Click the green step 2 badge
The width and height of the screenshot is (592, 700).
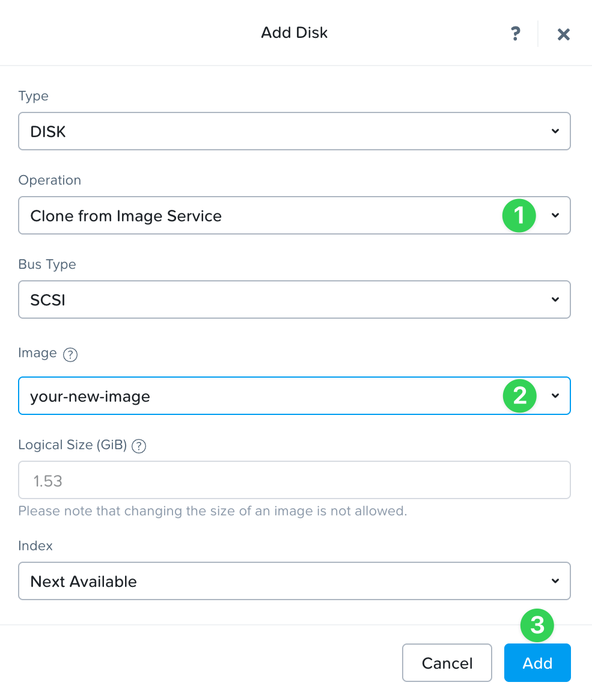tap(519, 396)
